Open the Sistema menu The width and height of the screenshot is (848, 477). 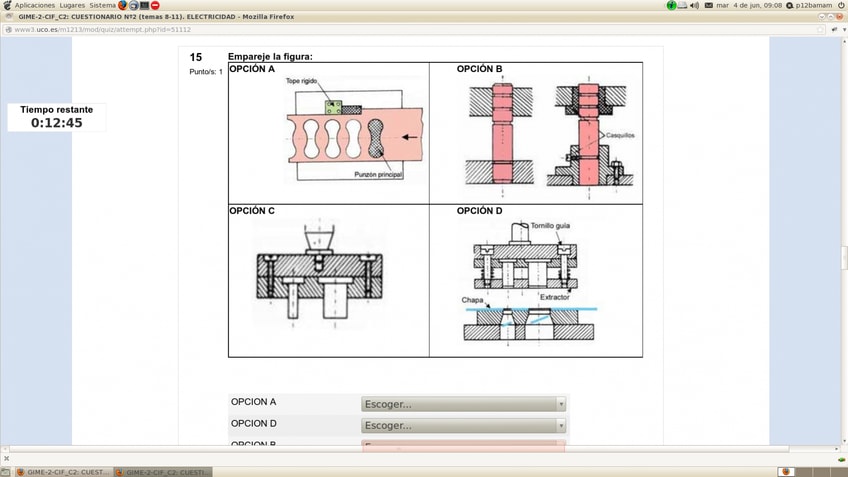pos(102,5)
